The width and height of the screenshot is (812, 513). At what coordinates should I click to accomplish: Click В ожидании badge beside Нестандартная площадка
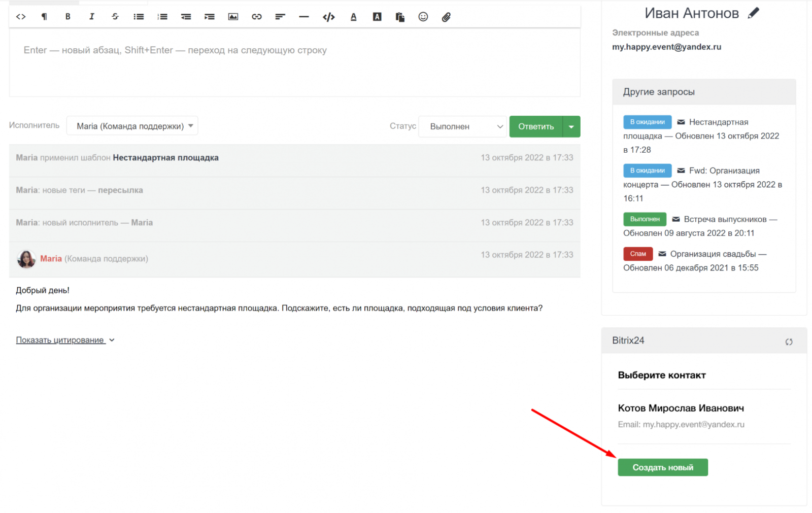point(647,122)
